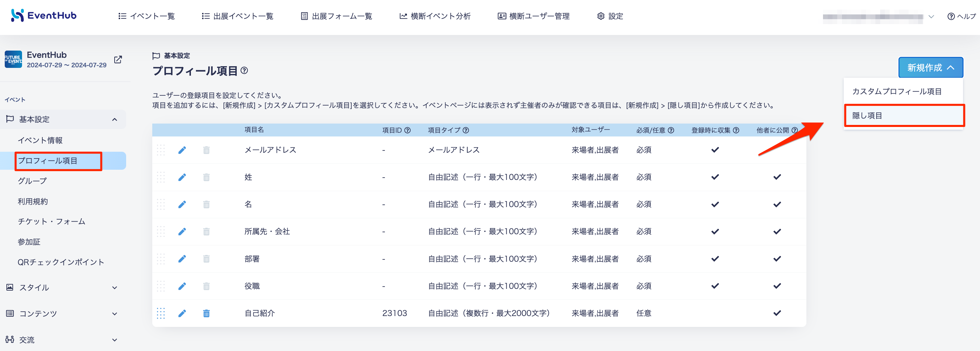
Task: Click the 対象ユーザー column header
Action: pyautogui.click(x=590, y=130)
